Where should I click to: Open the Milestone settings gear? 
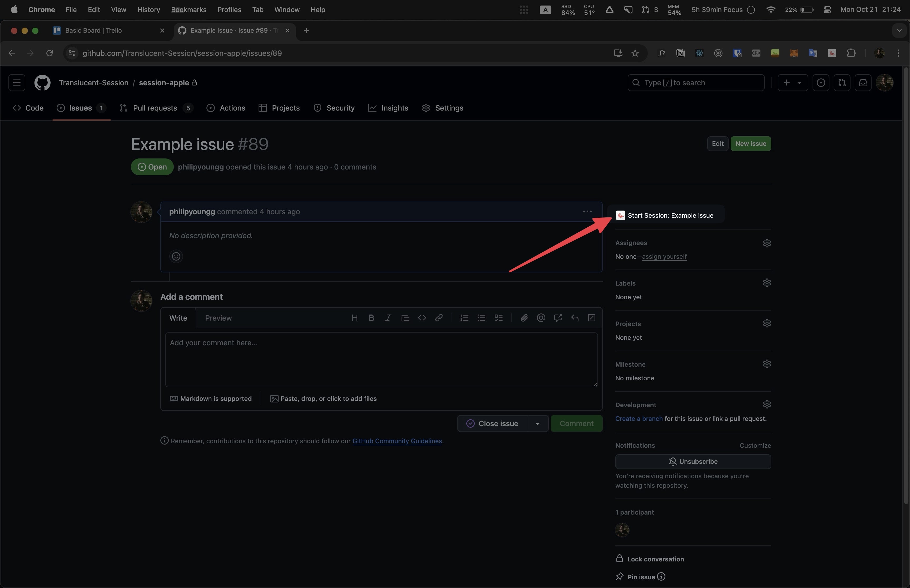[x=767, y=364]
